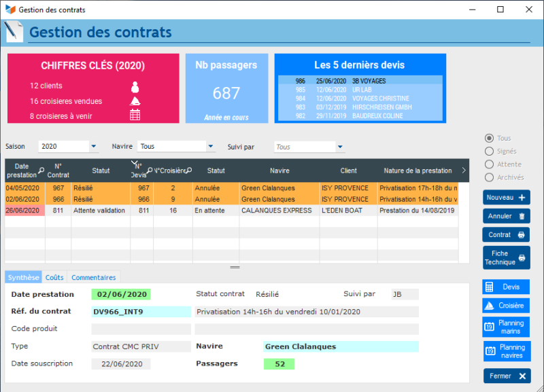Select the Attente radio button
544x392 pixels.
pos(489,164)
